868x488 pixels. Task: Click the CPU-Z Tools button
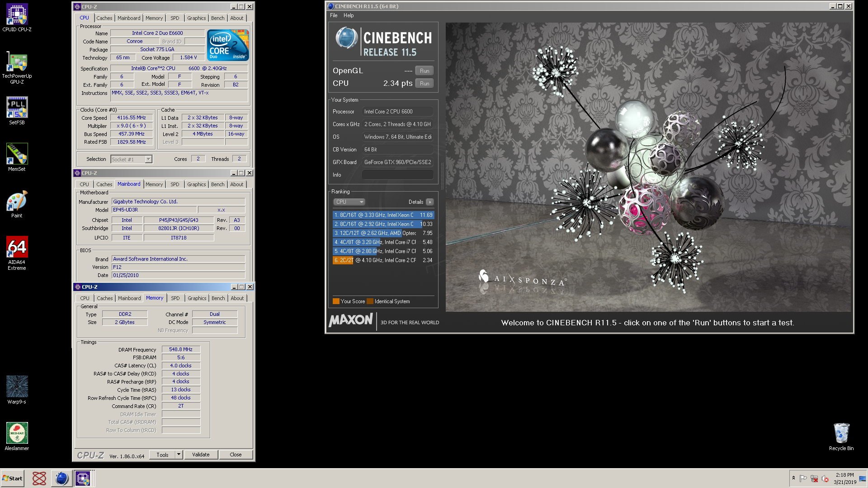pos(162,455)
